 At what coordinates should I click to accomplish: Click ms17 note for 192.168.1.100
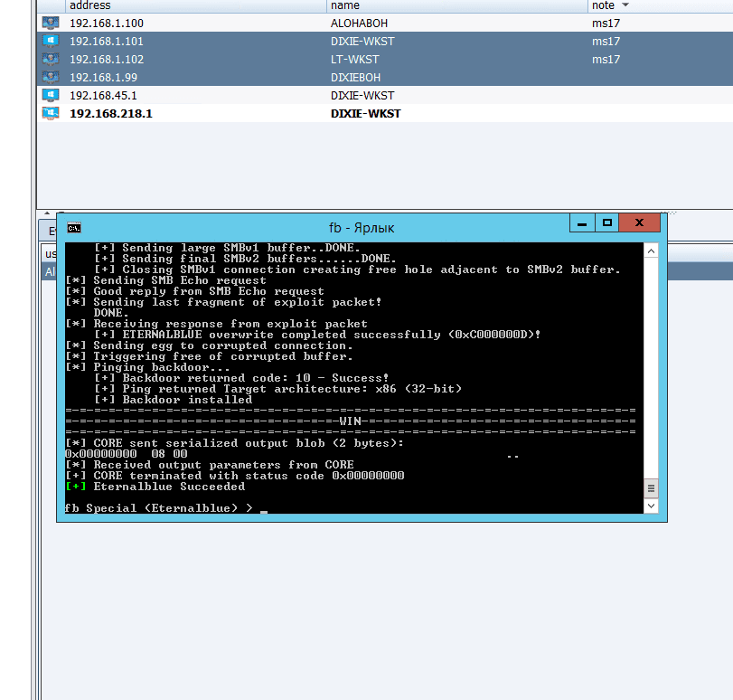pos(606,23)
